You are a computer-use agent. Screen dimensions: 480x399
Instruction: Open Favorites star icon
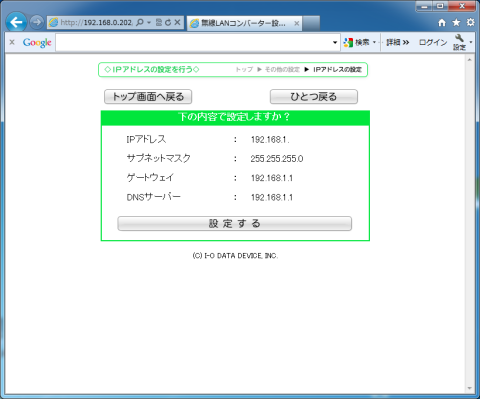456,22
